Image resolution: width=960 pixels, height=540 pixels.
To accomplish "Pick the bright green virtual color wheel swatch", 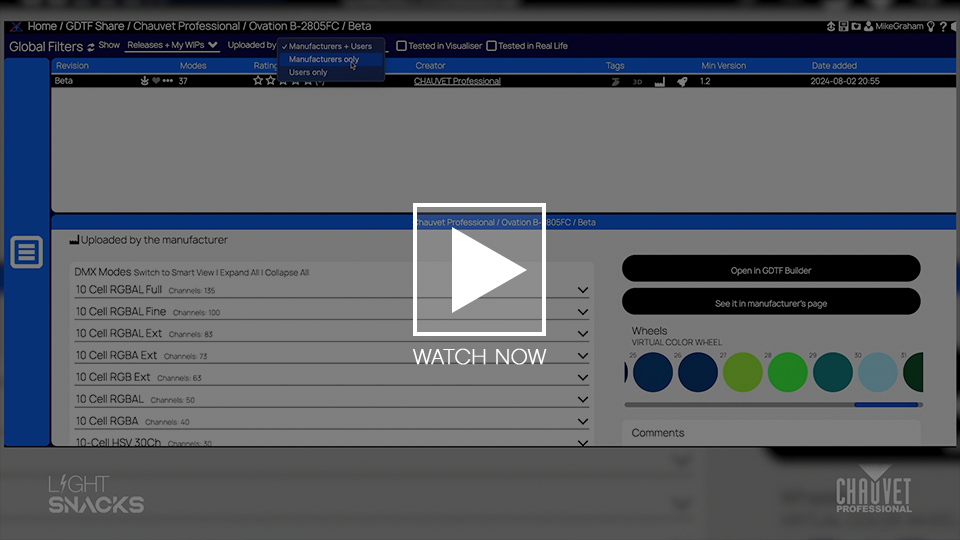I will point(787,373).
